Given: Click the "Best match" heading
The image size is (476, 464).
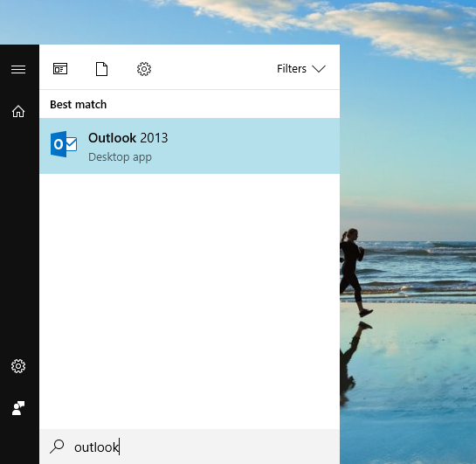Looking at the screenshot, I should [79, 105].
